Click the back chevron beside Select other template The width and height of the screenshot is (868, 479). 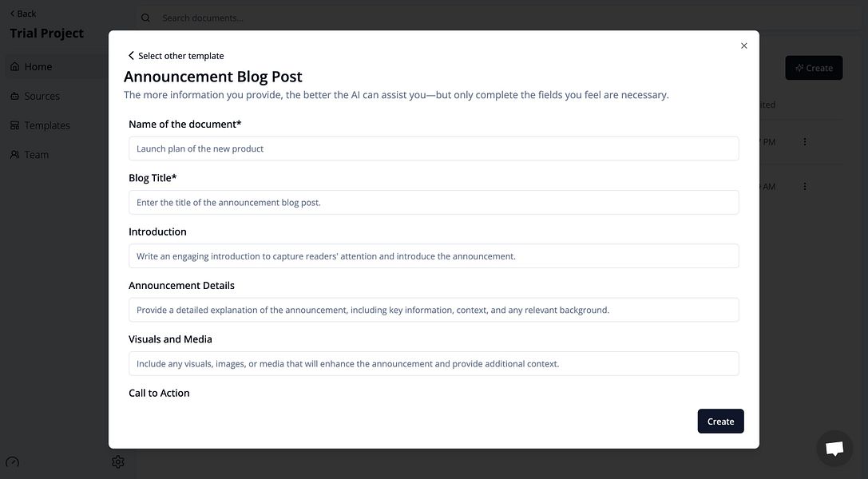[131, 55]
